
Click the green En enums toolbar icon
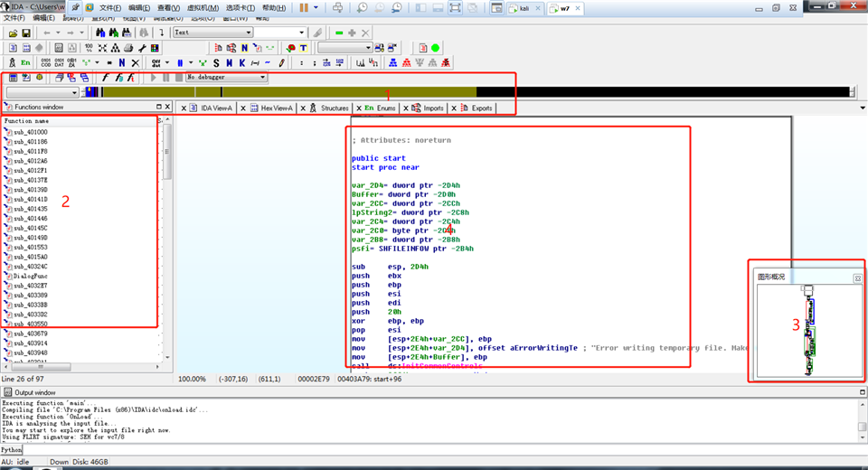tap(25, 62)
